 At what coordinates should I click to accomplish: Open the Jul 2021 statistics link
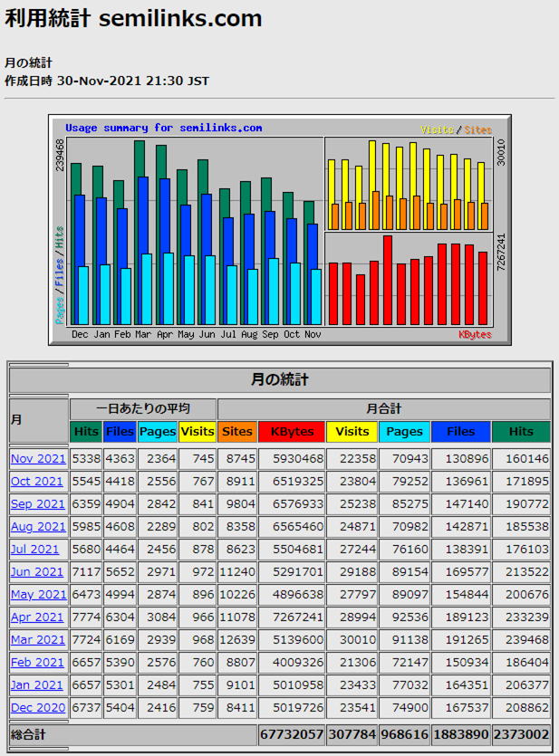point(34,550)
